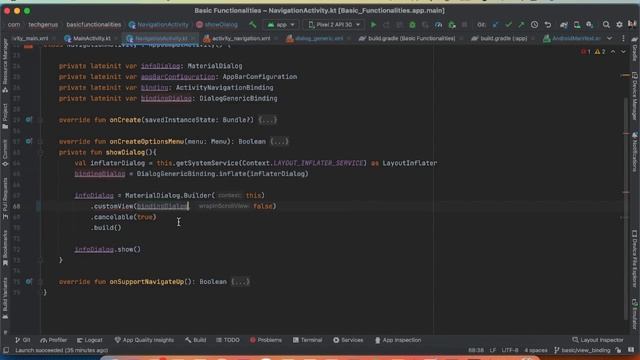Click the stop square icon in toolbar
640x360 pixels.
tap(464, 25)
